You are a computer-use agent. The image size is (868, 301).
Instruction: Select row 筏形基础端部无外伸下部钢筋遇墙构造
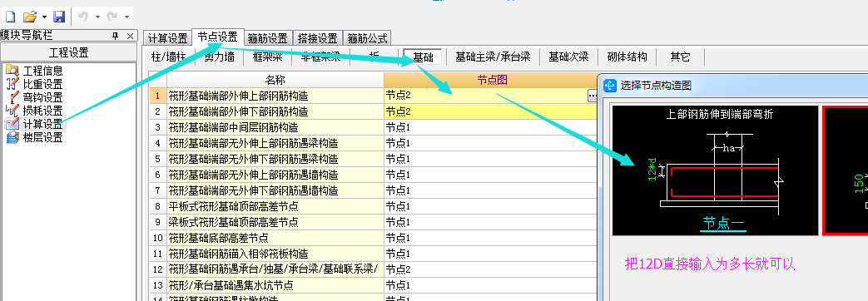coord(275,191)
